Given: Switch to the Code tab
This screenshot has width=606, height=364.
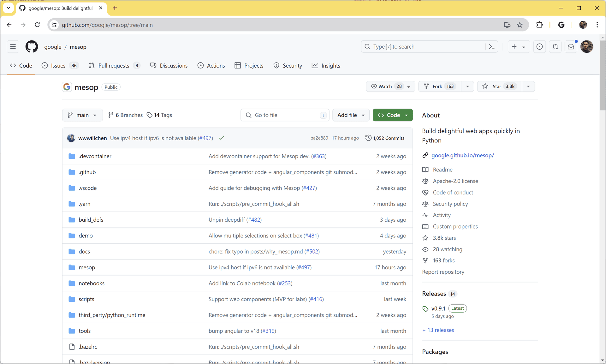Looking at the screenshot, I should tap(21, 65).
